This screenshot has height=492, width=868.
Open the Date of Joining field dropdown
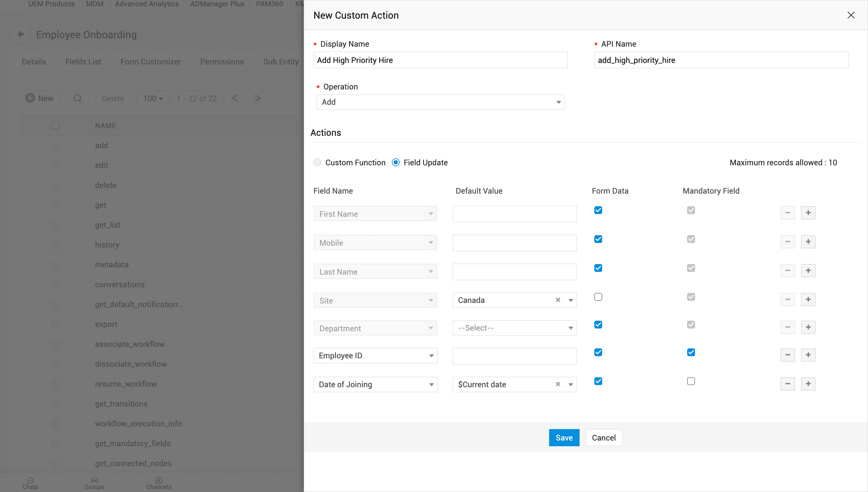tap(375, 385)
